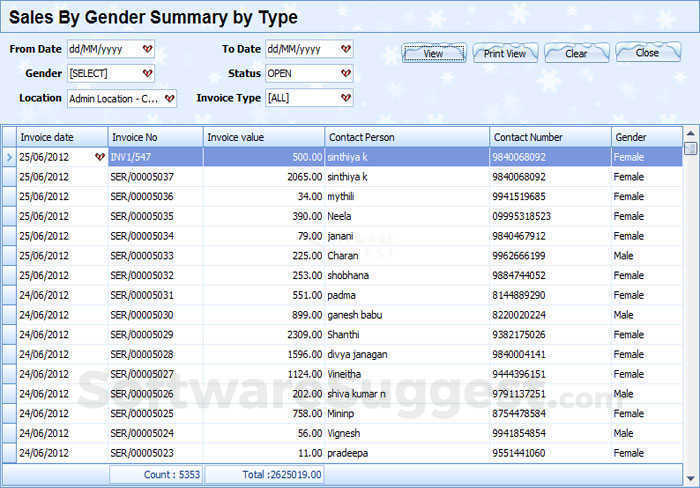The image size is (700, 488).
Task: Expand the Status dropdown showing OPEN
Action: (x=346, y=74)
